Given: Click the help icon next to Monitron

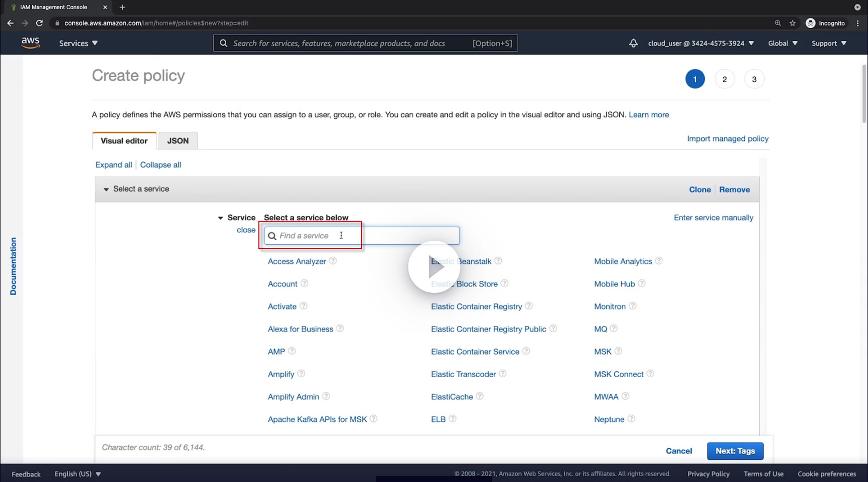Looking at the screenshot, I should pos(632,306).
